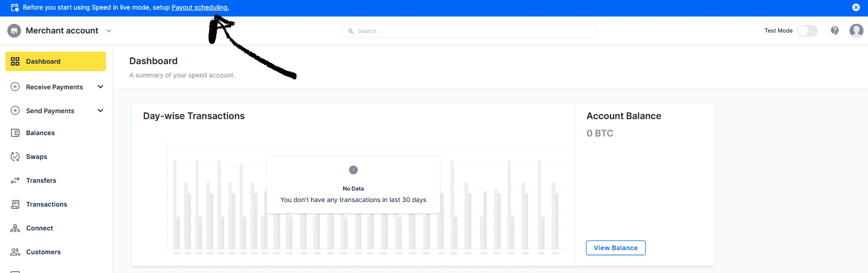Image resolution: width=868 pixels, height=273 pixels.
Task: Click the Dashboard page heading
Action: (x=153, y=61)
